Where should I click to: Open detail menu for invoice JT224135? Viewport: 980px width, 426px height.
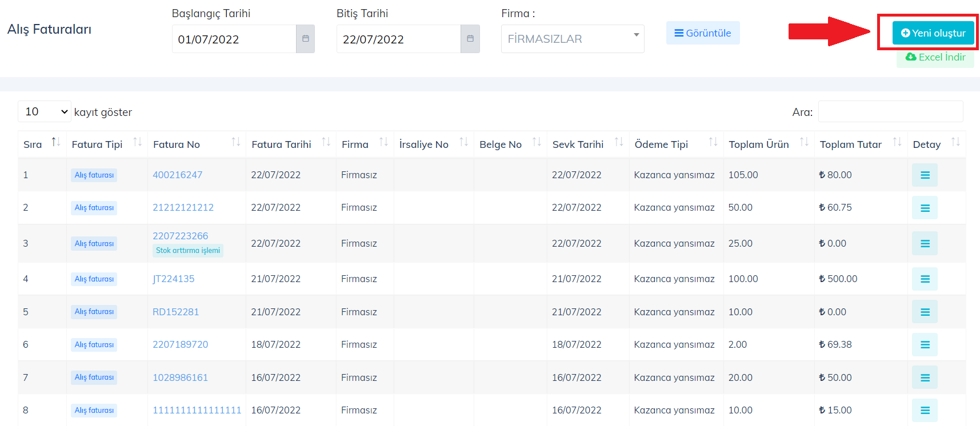[925, 279]
